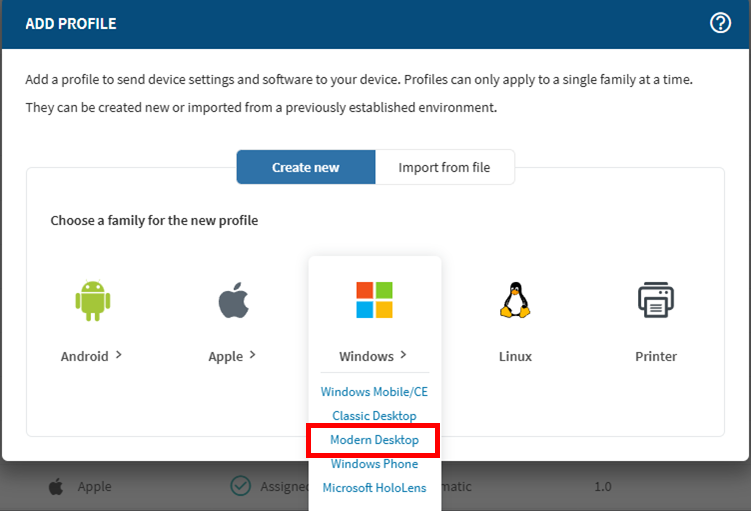Expand the chevron next to Apple label
Image resolution: width=751 pixels, height=511 pixels.
253,354
